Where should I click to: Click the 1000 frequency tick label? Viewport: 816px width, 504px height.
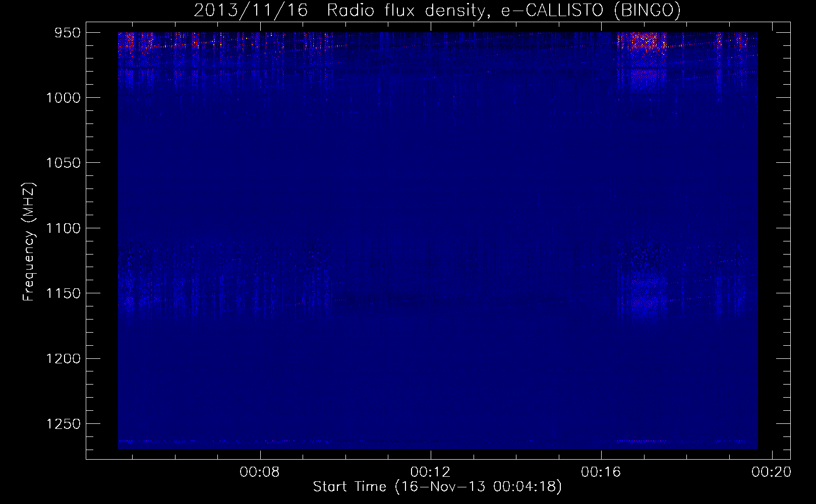click(x=63, y=98)
